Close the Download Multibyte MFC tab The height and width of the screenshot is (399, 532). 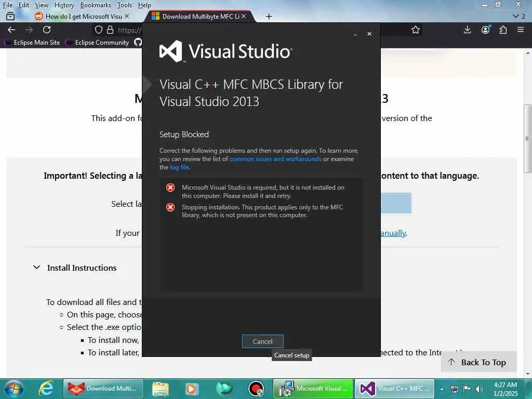(244, 16)
